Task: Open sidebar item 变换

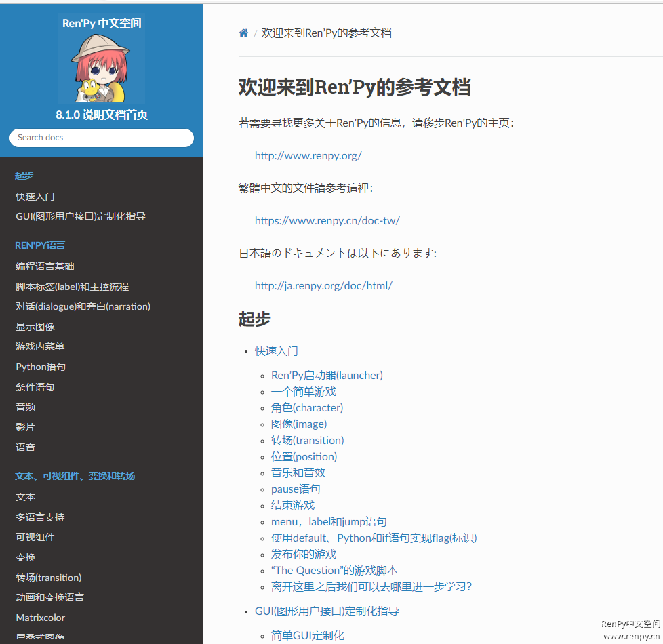Action: (25, 557)
